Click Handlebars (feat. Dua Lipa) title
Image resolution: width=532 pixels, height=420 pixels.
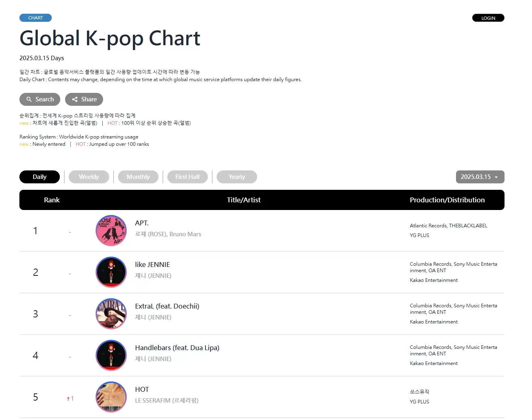(x=177, y=348)
